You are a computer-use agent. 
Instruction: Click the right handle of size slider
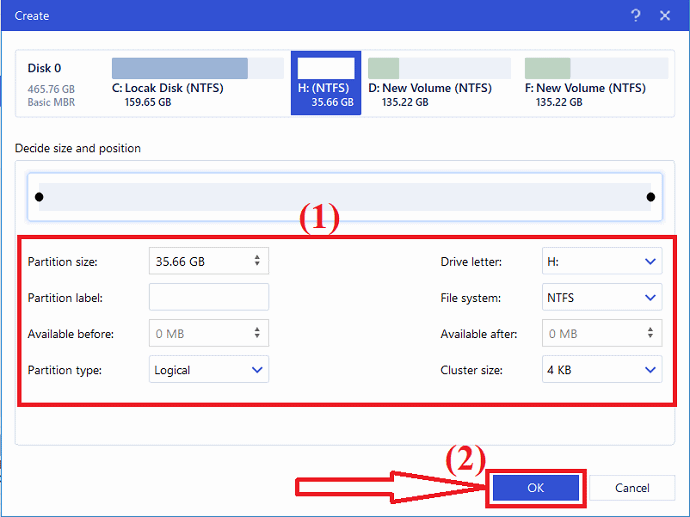point(651,197)
